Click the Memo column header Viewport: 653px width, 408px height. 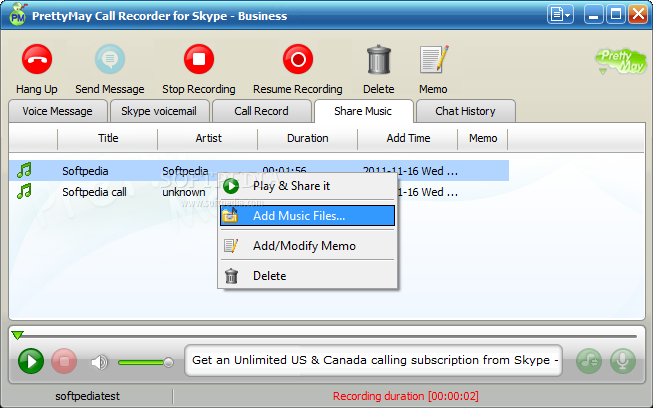(483, 139)
